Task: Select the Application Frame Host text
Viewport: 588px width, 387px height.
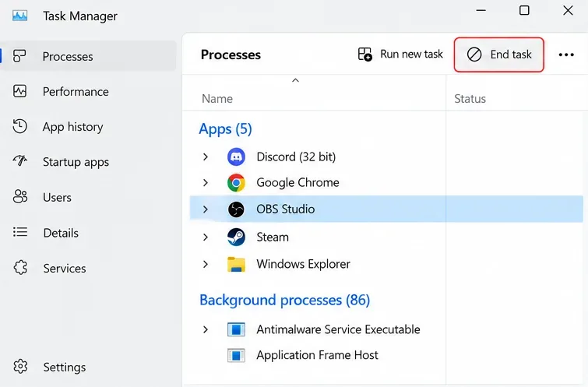Action: point(317,355)
